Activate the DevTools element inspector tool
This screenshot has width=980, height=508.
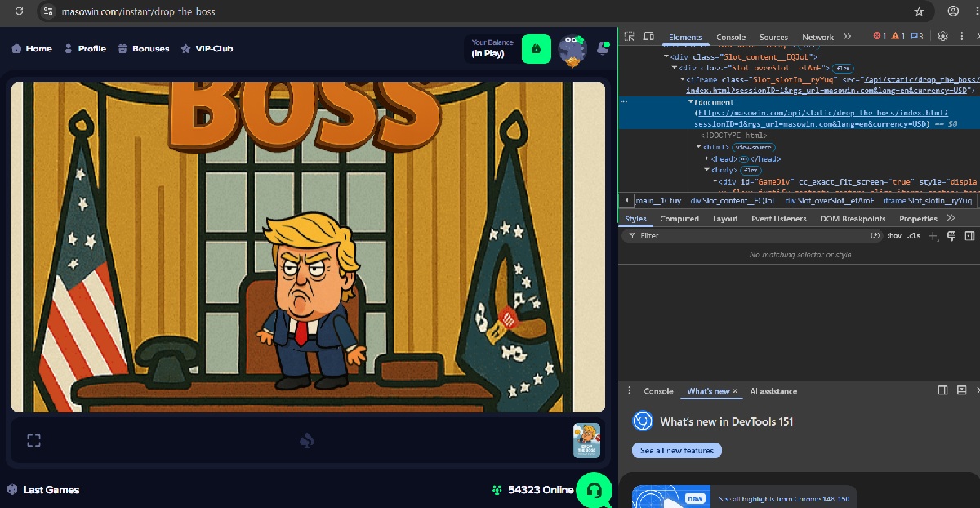click(x=630, y=36)
